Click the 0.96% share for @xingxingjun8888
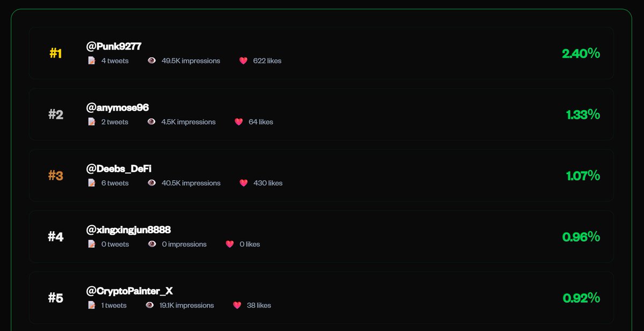 (x=581, y=236)
